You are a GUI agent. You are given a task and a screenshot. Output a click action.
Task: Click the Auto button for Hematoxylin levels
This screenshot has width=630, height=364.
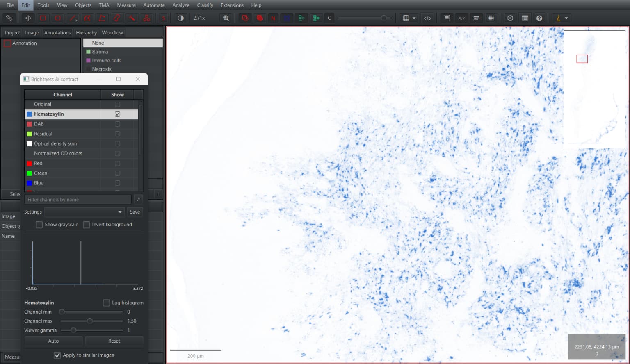coord(53,341)
